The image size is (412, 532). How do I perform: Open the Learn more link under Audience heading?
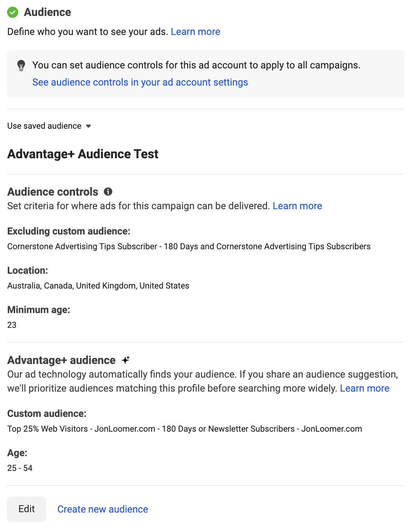[196, 31]
